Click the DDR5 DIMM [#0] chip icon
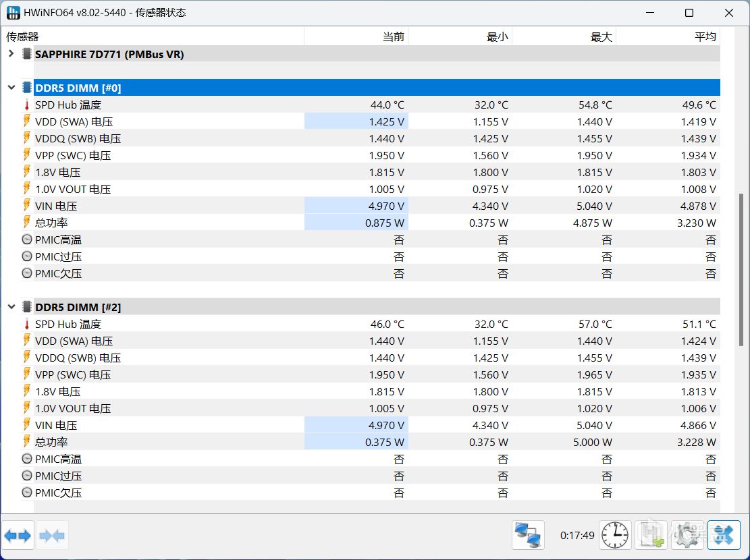 pyautogui.click(x=27, y=88)
